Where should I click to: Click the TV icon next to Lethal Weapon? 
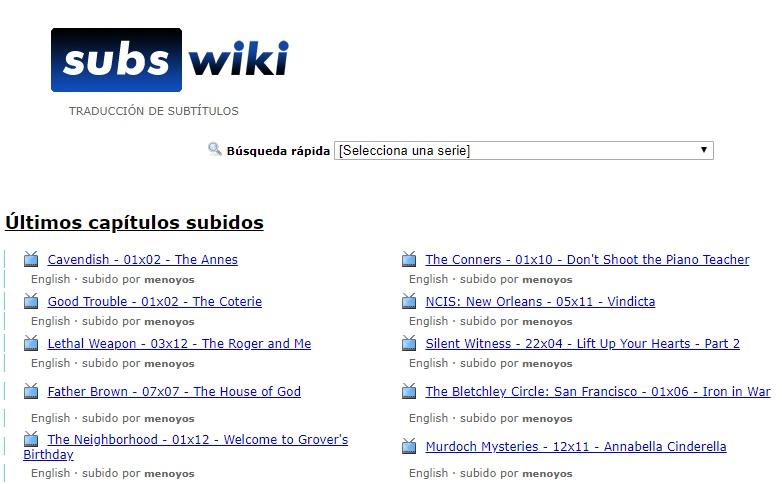(31, 344)
